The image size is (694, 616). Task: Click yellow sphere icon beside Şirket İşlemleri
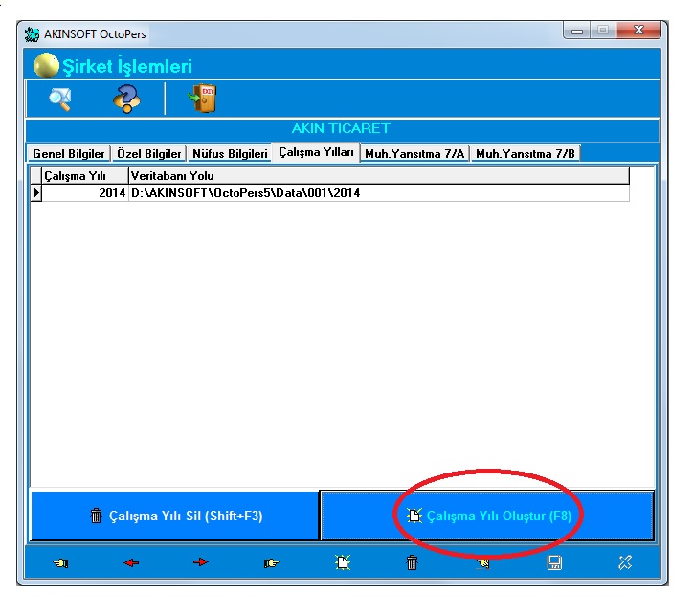[46, 65]
